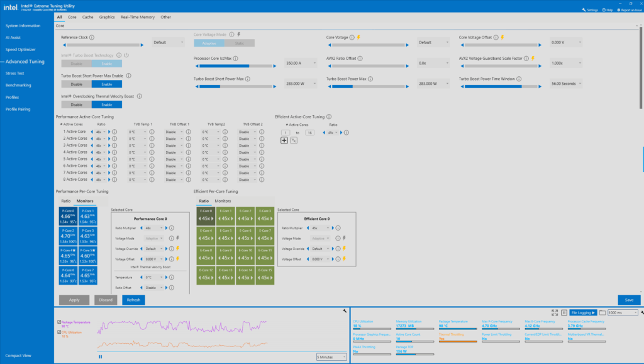Click Performance Core 0 Voltage Override lightning icon
Screen dimensions: 644x364
pyautogui.click(x=178, y=248)
